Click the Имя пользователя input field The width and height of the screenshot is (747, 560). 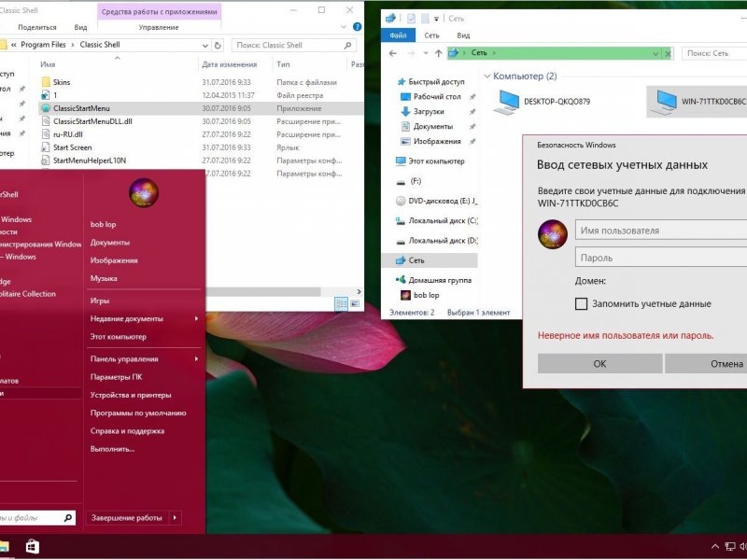pos(661,230)
